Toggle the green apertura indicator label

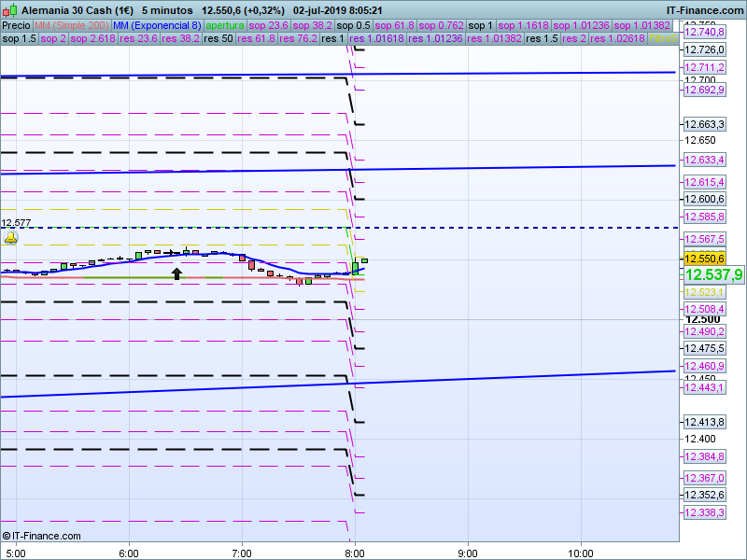click(227, 25)
